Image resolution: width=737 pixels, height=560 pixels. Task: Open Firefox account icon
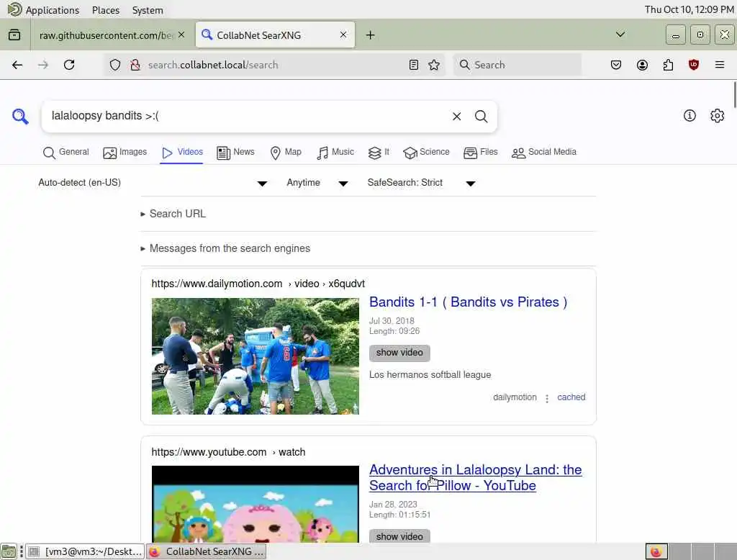(x=642, y=65)
